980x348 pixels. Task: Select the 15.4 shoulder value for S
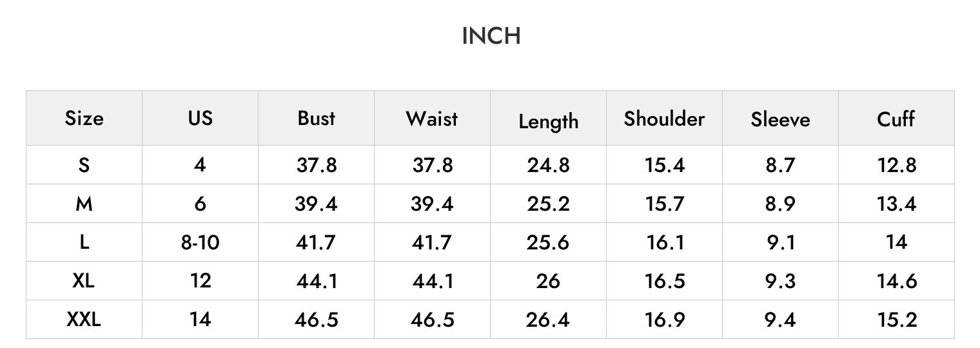pos(665,165)
